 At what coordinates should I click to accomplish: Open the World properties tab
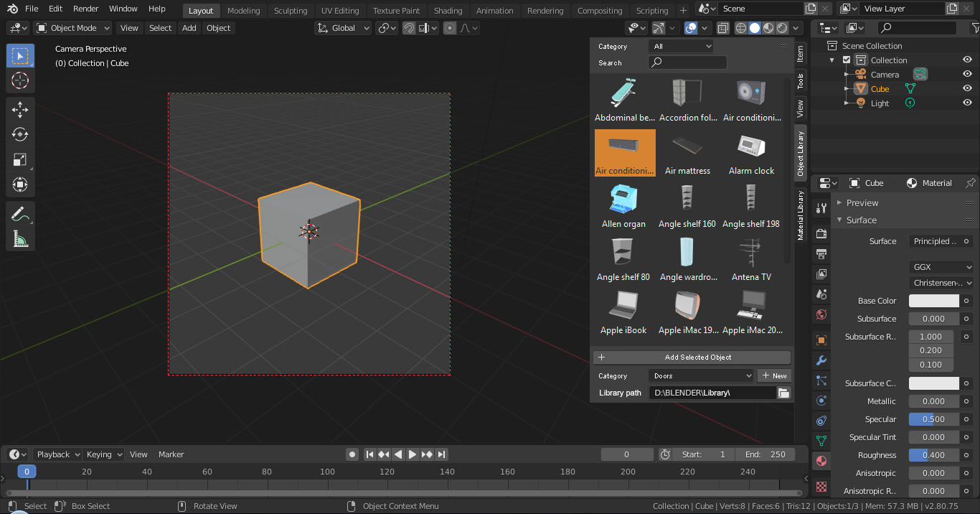pyautogui.click(x=821, y=314)
